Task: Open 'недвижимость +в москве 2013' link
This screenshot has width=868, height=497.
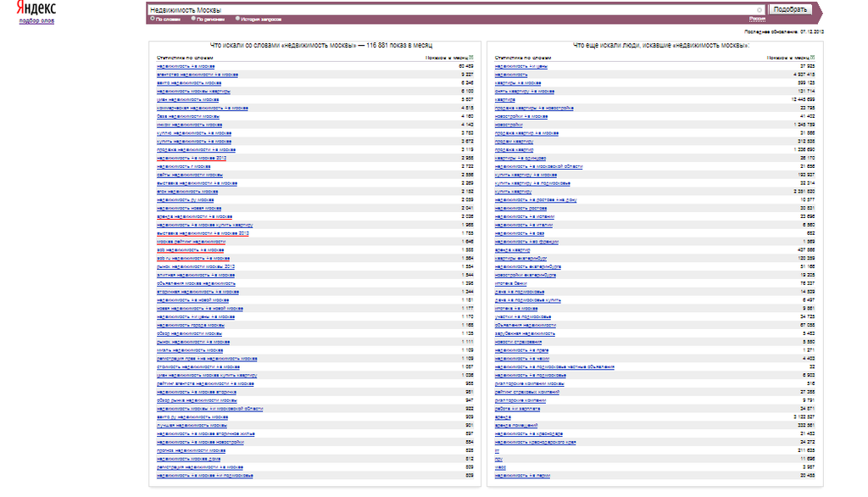Action: 192,158
